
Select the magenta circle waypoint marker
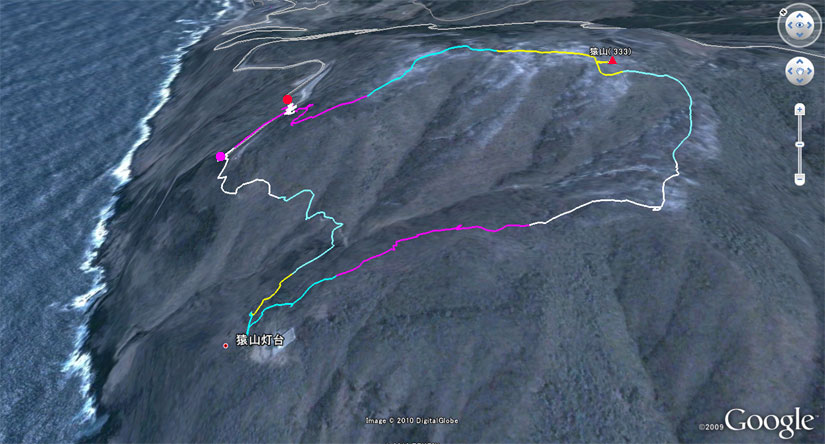pos(220,156)
